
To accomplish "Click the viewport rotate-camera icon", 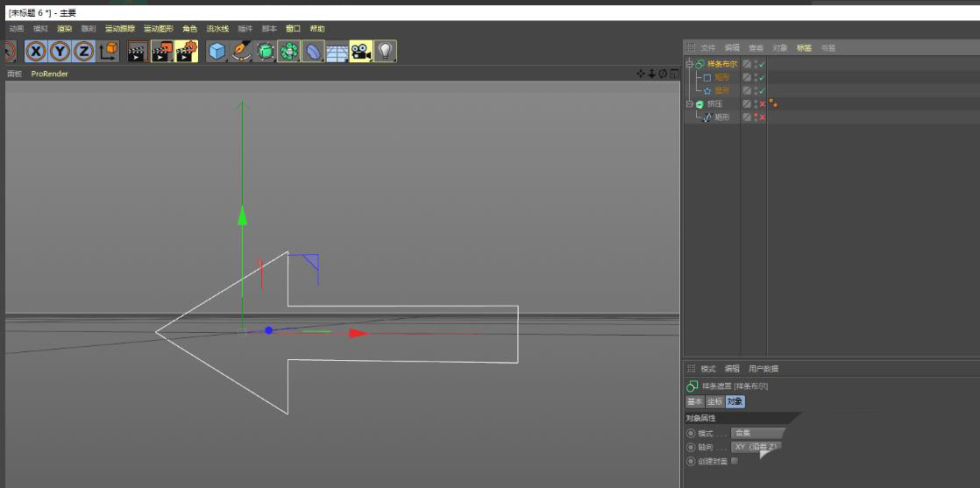I will pos(664,74).
